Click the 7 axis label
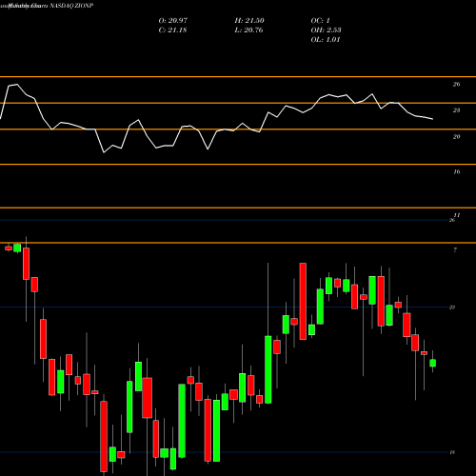 coord(455,250)
